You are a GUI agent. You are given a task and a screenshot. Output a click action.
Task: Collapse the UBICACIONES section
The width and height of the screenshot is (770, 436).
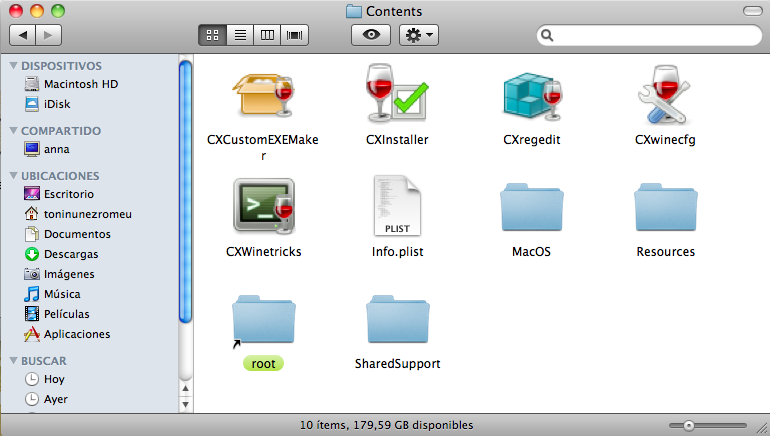13,176
